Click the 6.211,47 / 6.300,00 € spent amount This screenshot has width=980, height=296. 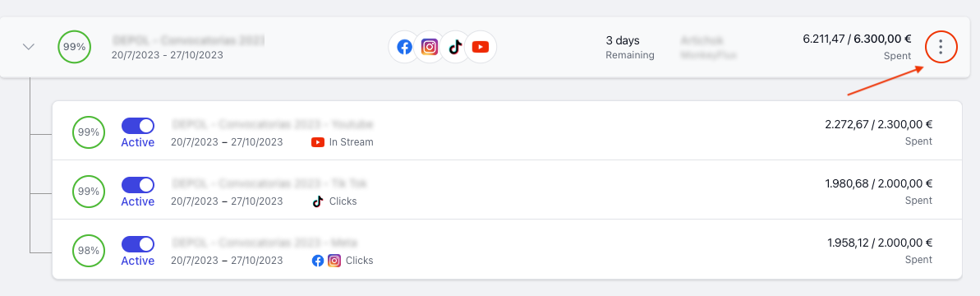point(857,39)
